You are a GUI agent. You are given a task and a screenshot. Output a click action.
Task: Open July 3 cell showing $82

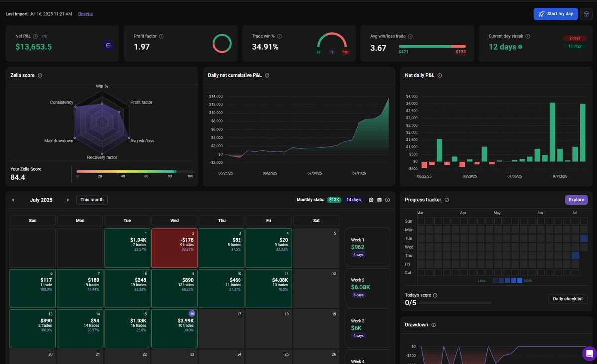click(222, 248)
